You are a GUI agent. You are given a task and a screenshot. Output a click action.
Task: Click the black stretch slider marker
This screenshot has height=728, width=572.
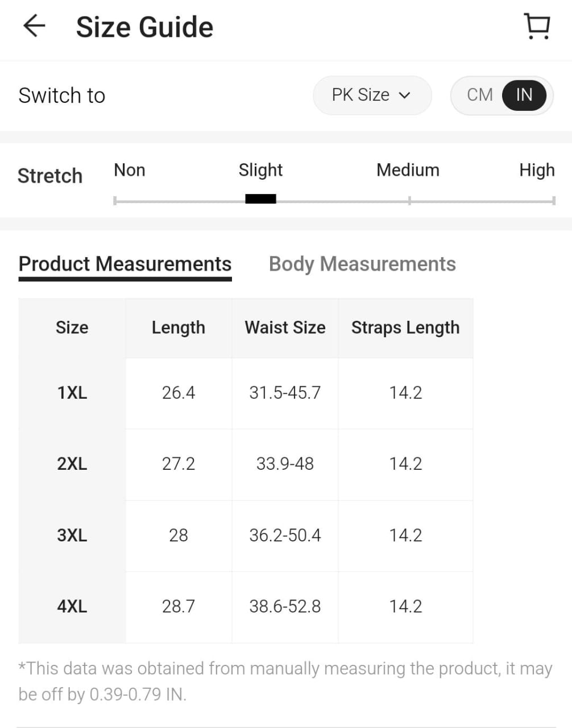coord(260,198)
